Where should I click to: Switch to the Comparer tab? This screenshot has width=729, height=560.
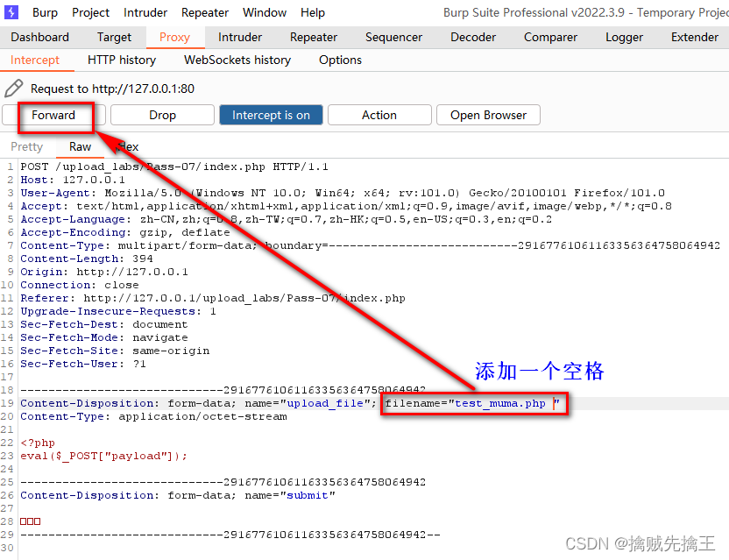[550, 37]
